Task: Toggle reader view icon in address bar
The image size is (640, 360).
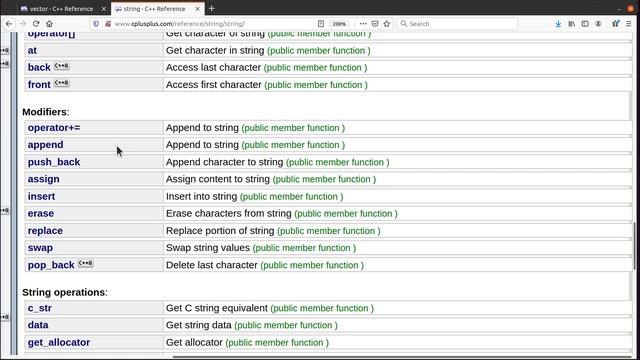Action: (321, 24)
